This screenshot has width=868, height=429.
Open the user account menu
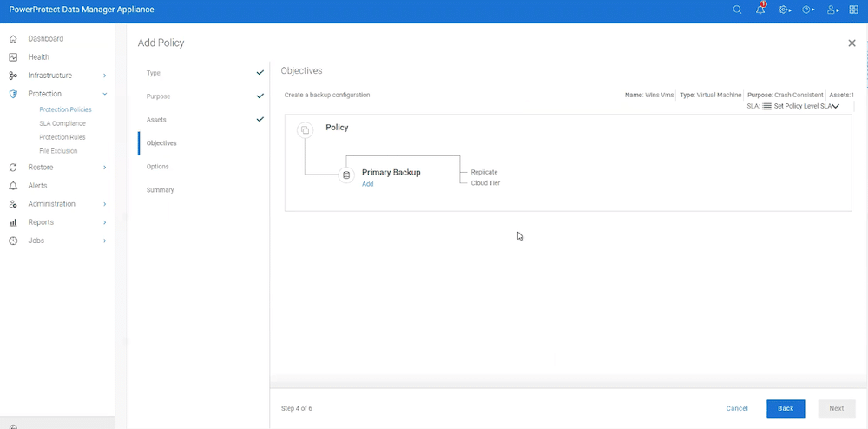(x=832, y=10)
